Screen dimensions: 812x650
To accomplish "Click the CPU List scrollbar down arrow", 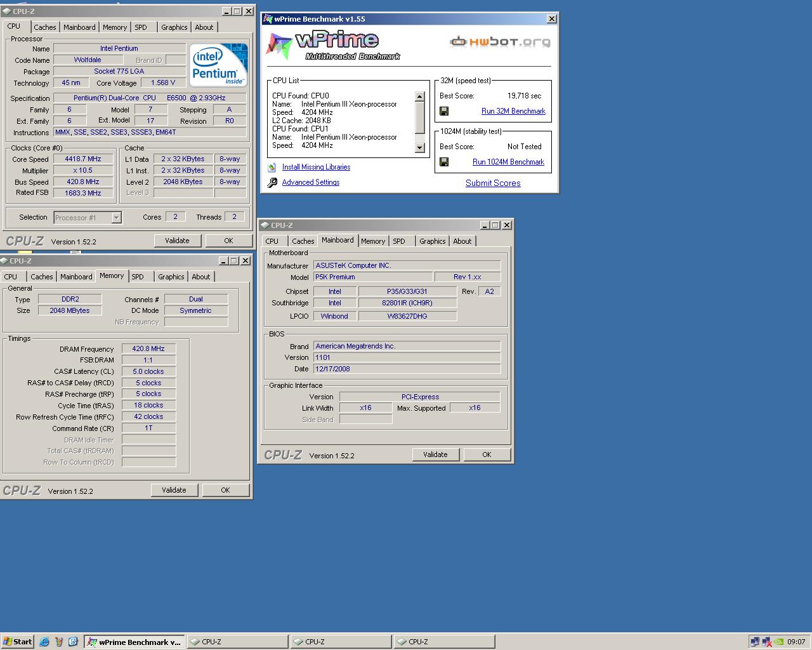I will coord(419,148).
